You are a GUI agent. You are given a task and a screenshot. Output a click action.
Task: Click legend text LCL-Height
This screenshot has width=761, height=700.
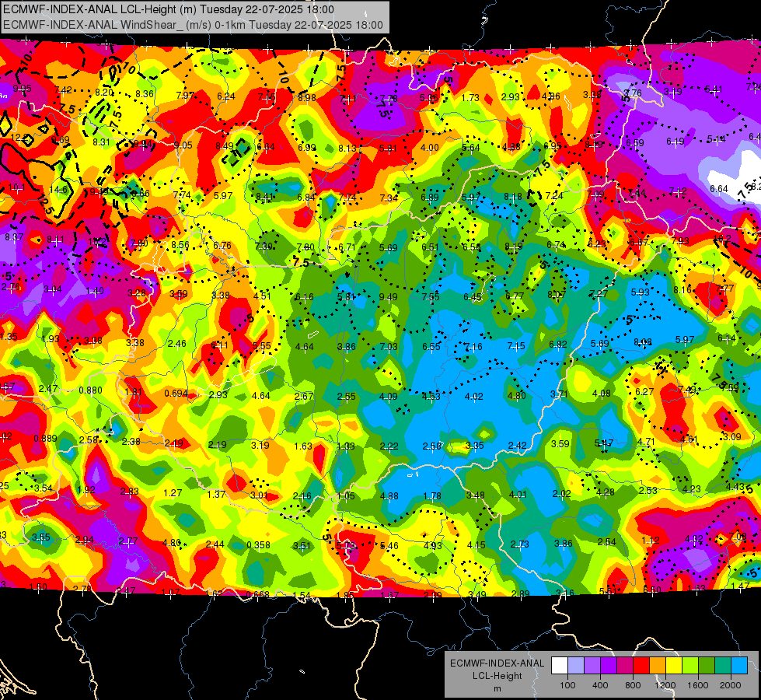tap(497, 676)
